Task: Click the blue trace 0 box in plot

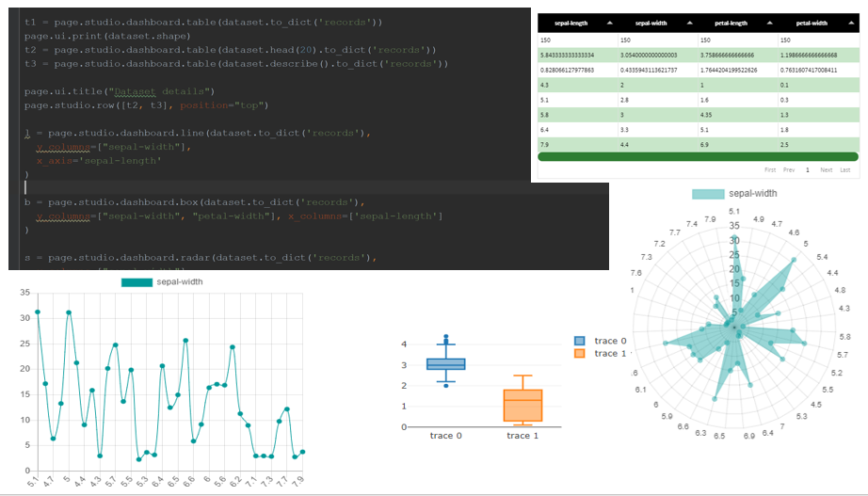Action: [445, 364]
